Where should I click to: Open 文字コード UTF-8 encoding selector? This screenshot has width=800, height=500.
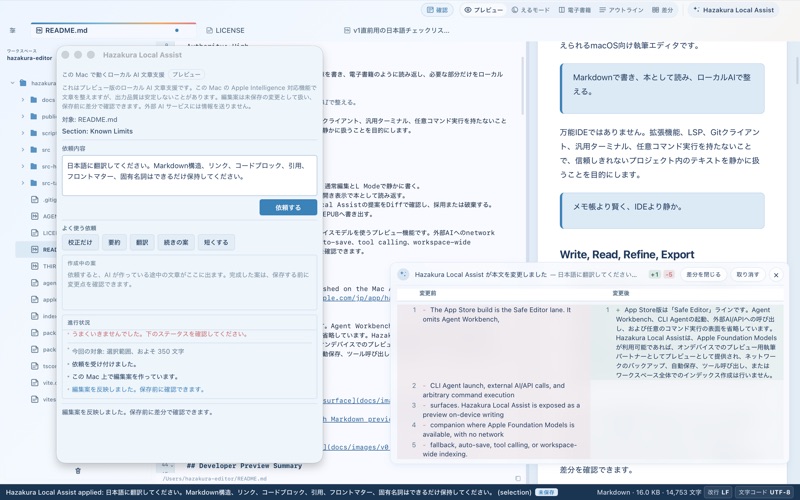tap(766, 493)
